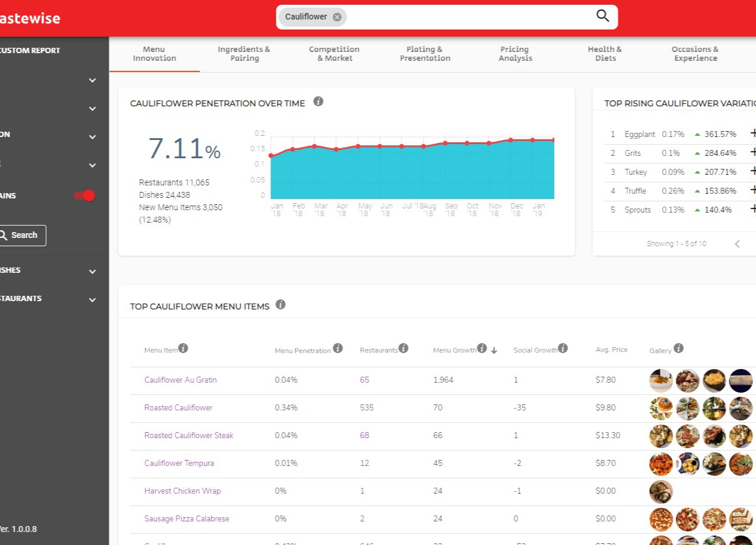Expand the first sidebar chevron under Custom Report
Screen dimensions: 756x545
(x=92, y=80)
